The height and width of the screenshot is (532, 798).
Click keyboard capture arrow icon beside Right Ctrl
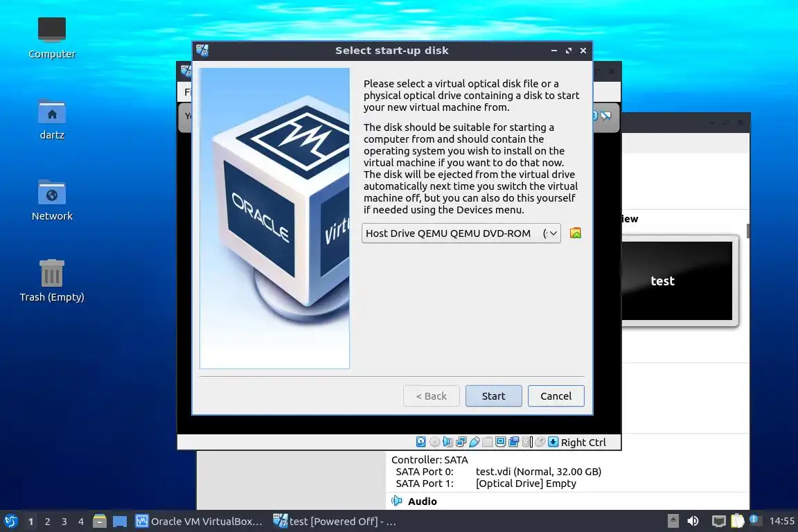pyautogui.click(x=553, y=442)
